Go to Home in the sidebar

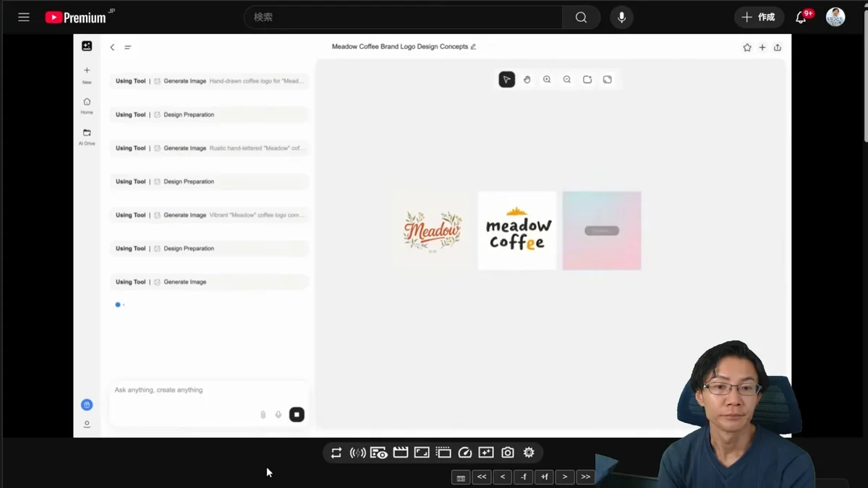(87, 106)
